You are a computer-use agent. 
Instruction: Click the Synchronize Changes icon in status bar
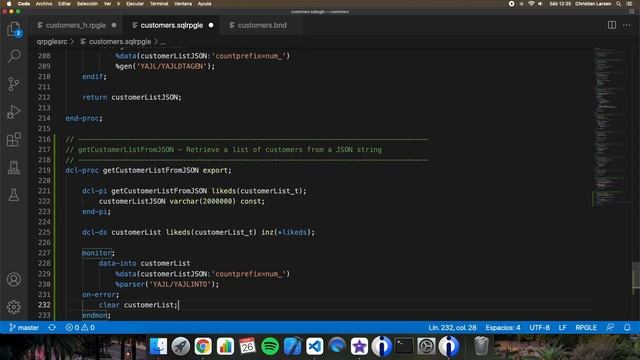[52, 327]
